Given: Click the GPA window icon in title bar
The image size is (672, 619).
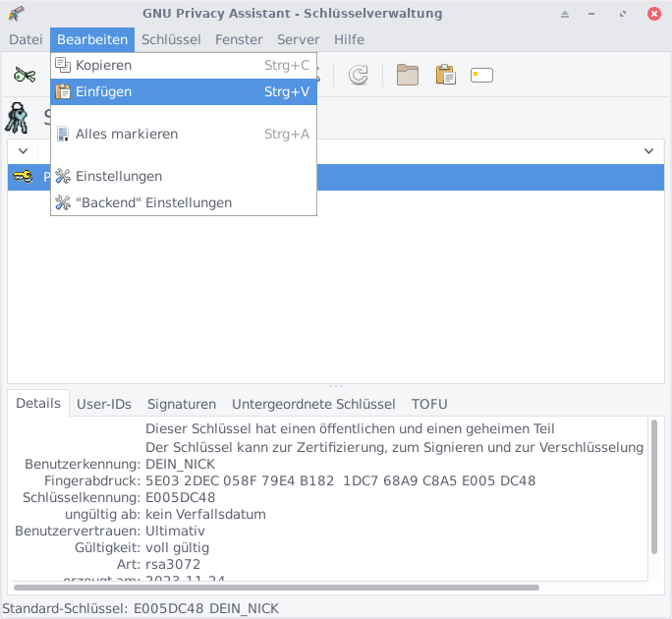Looking at the screenshot, I should point(16,14).
